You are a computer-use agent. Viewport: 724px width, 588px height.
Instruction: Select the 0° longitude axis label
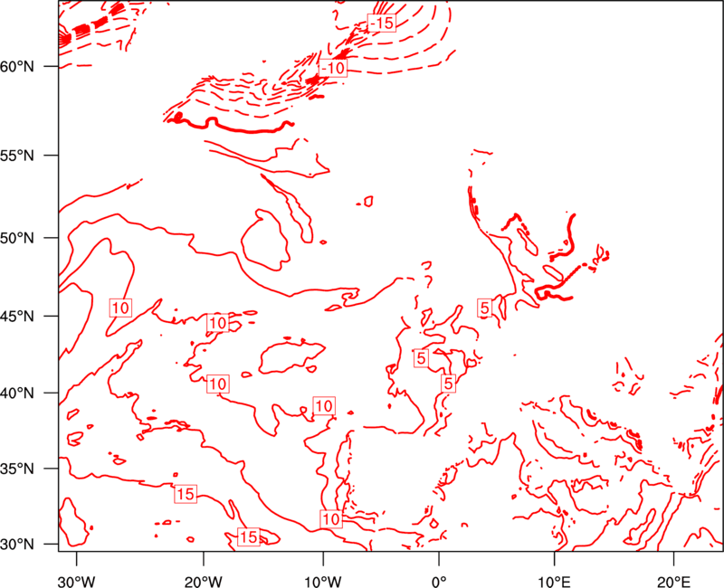(x=439, y=582)
